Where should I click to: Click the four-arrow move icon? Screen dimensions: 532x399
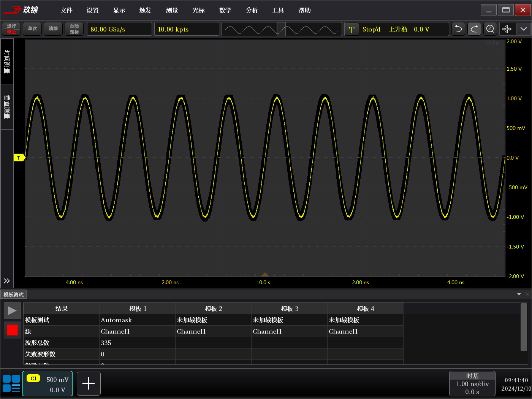click(x=507, y=29)
